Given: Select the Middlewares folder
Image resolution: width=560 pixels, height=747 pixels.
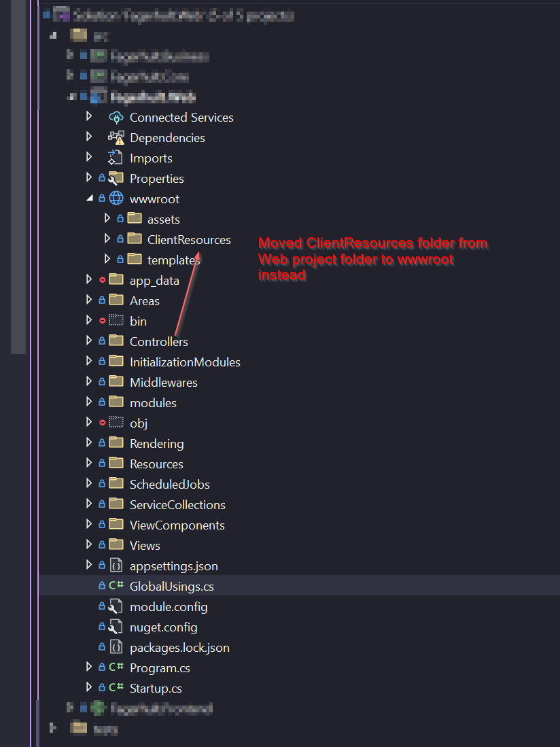Looking at the screenshot, I should point(163,383).
